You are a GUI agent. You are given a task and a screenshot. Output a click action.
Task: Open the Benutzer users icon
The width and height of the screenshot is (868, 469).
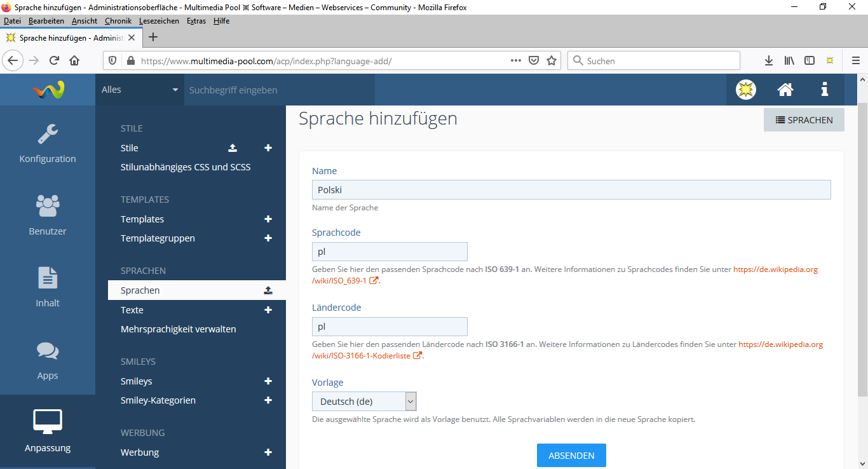(48, 206)
